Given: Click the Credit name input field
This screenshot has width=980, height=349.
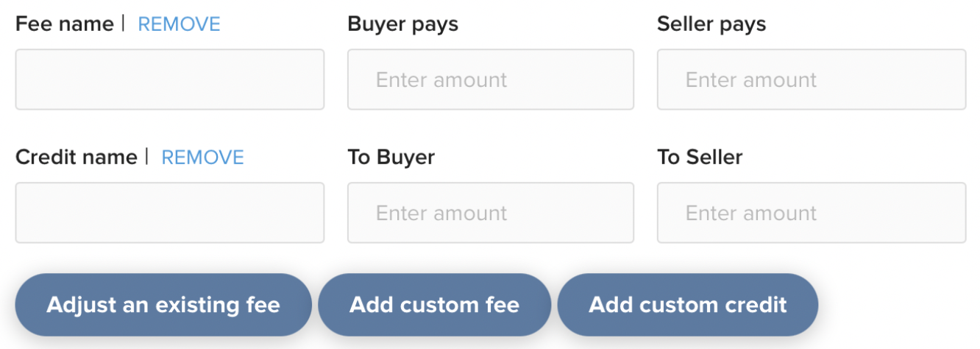Looking at the screenshot, I should (170, 213).
